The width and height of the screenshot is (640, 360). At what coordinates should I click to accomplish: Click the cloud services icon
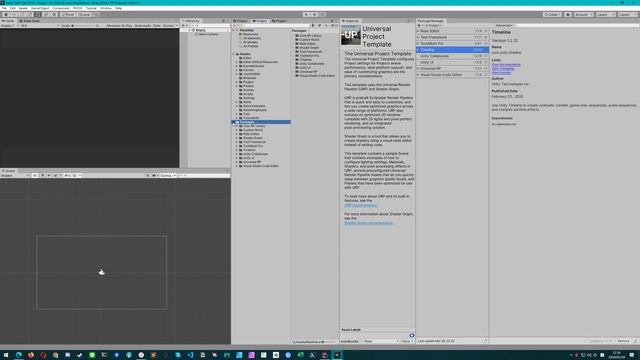point(568,15)
